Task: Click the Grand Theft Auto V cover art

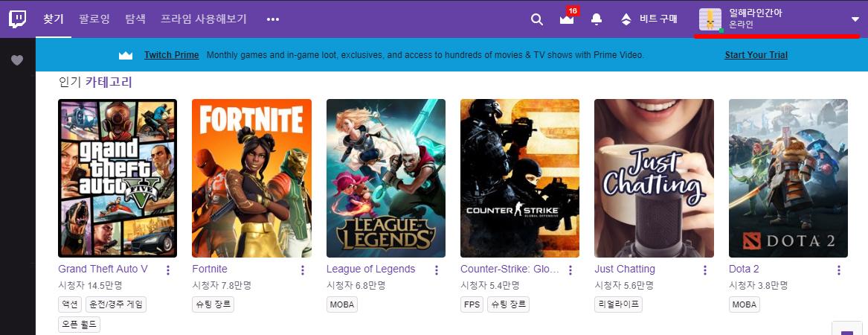Action: [118, 179]
